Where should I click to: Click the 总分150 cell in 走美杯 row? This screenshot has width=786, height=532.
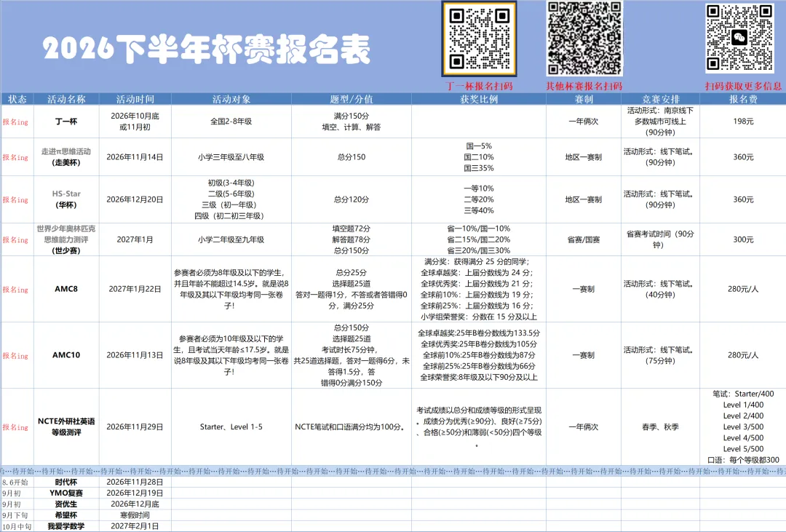point(352,157)
